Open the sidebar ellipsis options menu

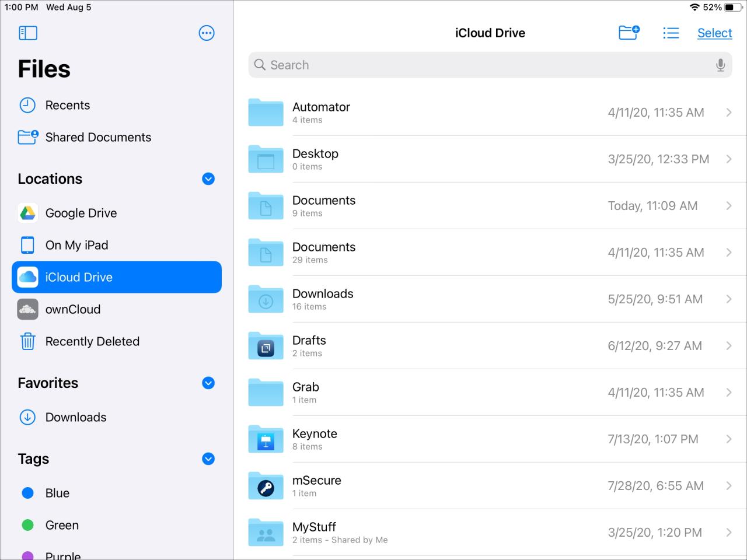[x=207, y=33]
